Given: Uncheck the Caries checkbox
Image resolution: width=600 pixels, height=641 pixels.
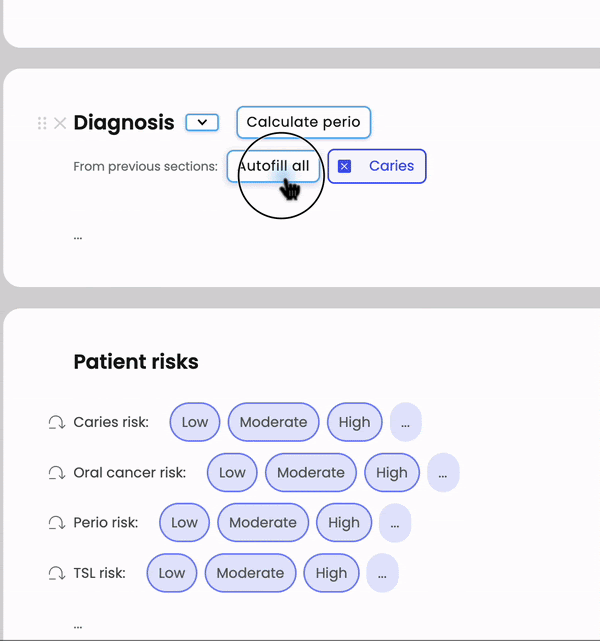Looking at the screenshot, I should [x=344, y=166].
